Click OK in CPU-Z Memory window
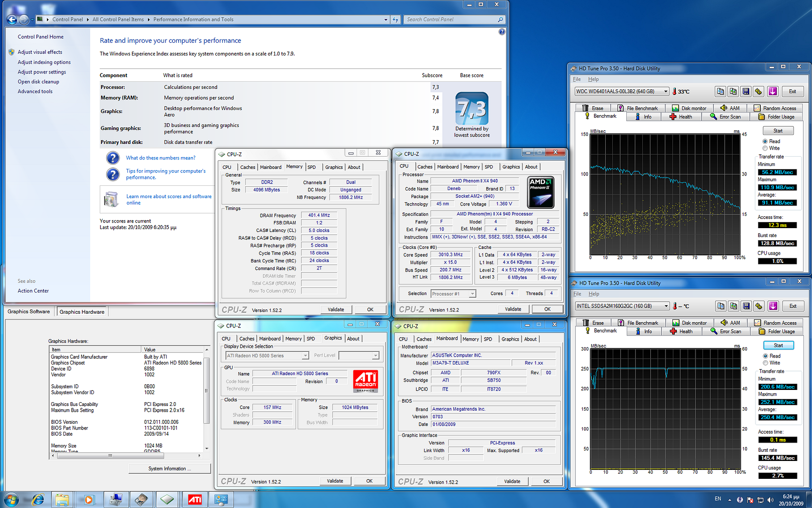The width and height of the screenshot is (812, 508). click(370, 310)
